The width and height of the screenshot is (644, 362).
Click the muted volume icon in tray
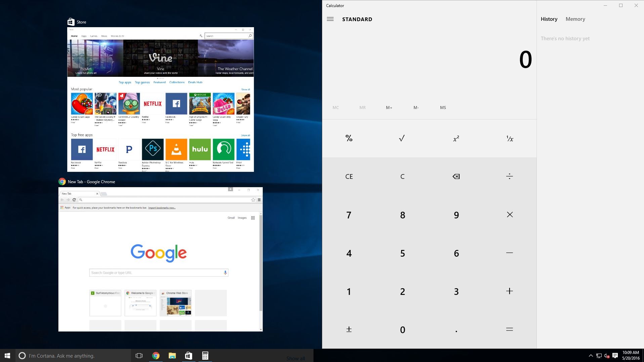point(607,356)
